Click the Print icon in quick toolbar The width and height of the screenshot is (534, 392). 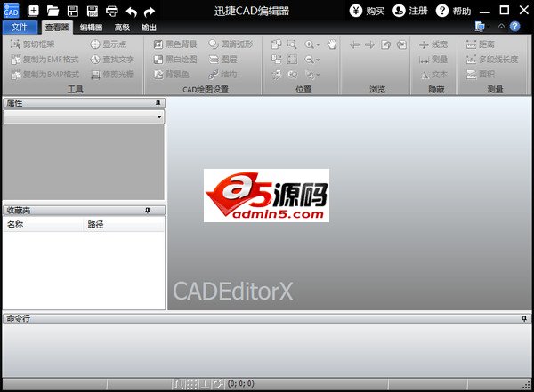tap(112, 11)
